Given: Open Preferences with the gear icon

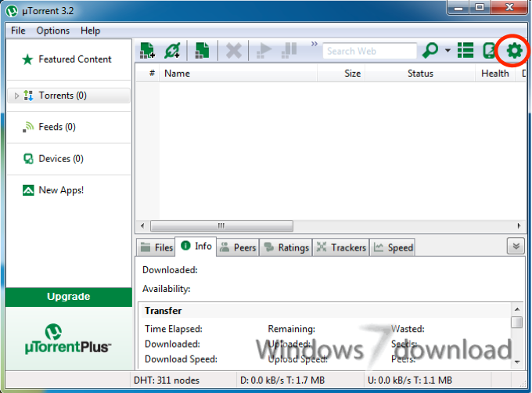Looking at the screenshot, I should 514,51.
